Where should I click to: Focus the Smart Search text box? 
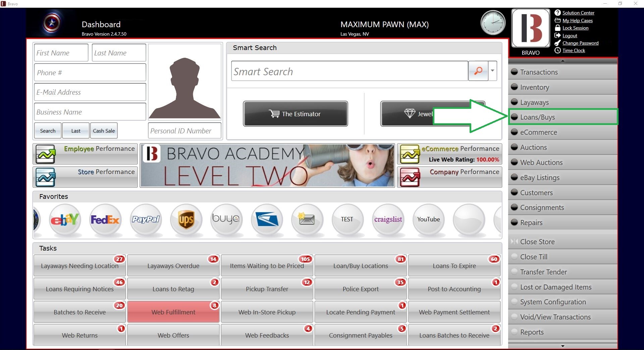[x=350, y=71]
